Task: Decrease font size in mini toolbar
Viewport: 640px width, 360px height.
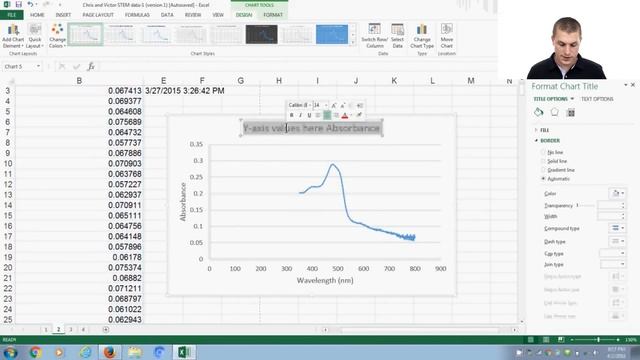Action: click(x=343, y=105)
